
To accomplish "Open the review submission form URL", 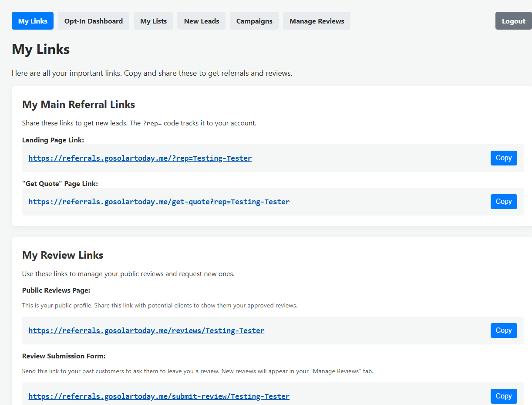I will coord(159,396).
